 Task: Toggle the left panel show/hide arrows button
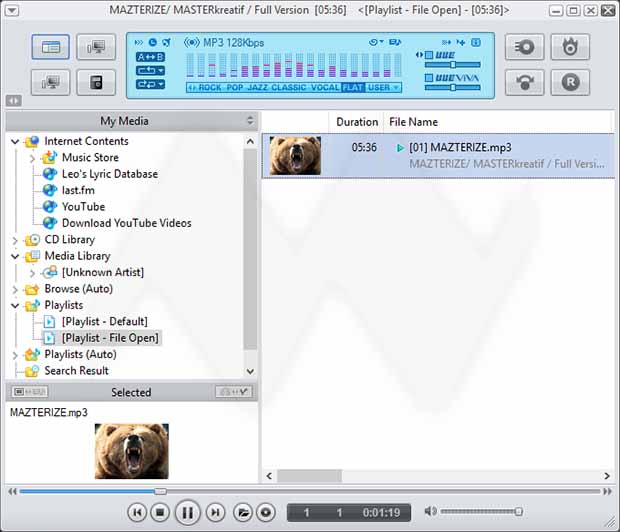tap(13, 101)
